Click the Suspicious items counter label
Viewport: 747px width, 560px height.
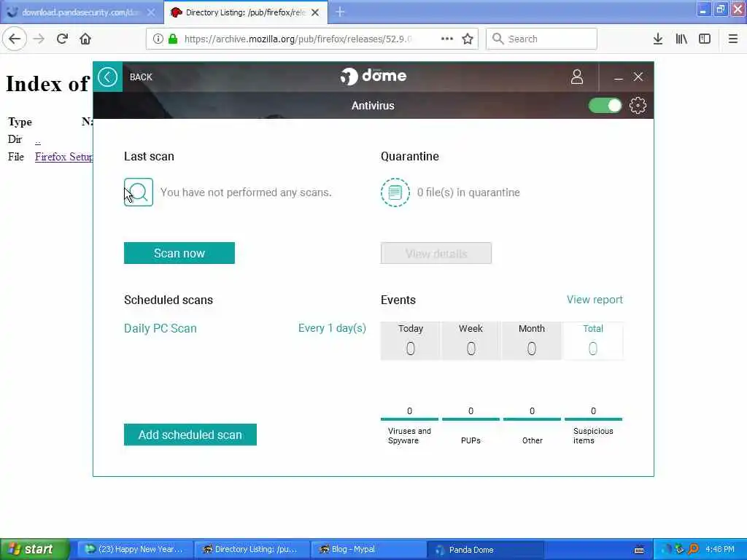593,435
